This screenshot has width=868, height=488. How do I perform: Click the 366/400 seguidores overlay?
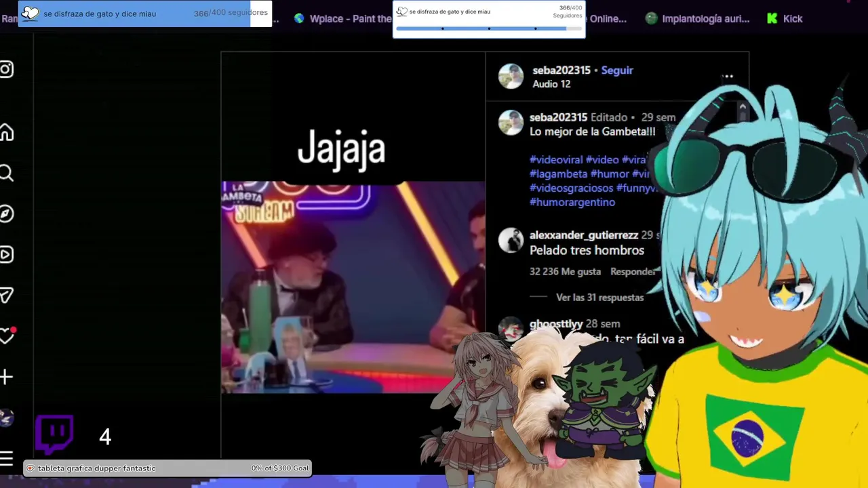(x=144, y=14)
